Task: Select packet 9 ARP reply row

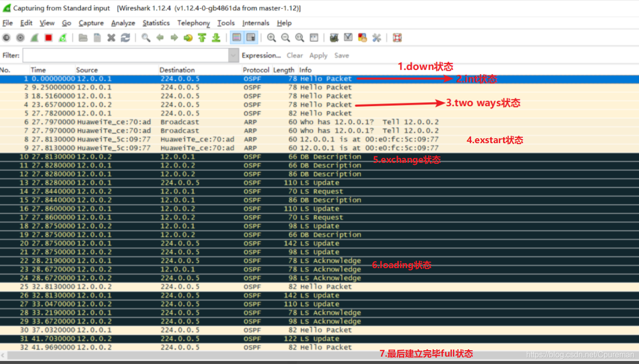Action: tap(319, 148)
